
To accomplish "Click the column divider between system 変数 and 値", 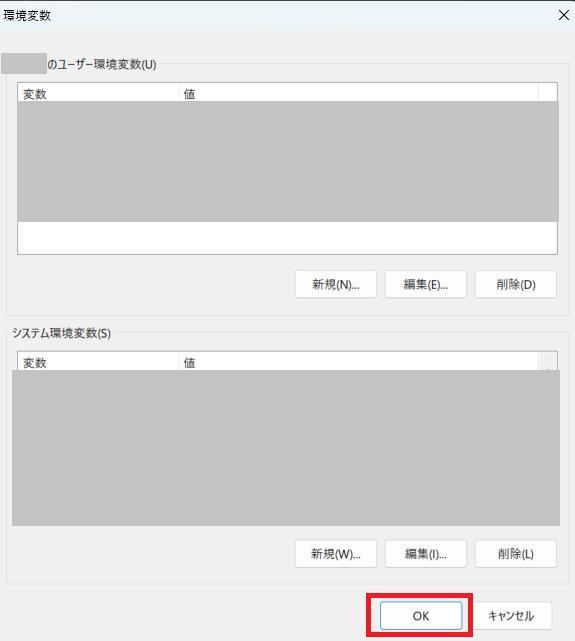I will point(179,362).
